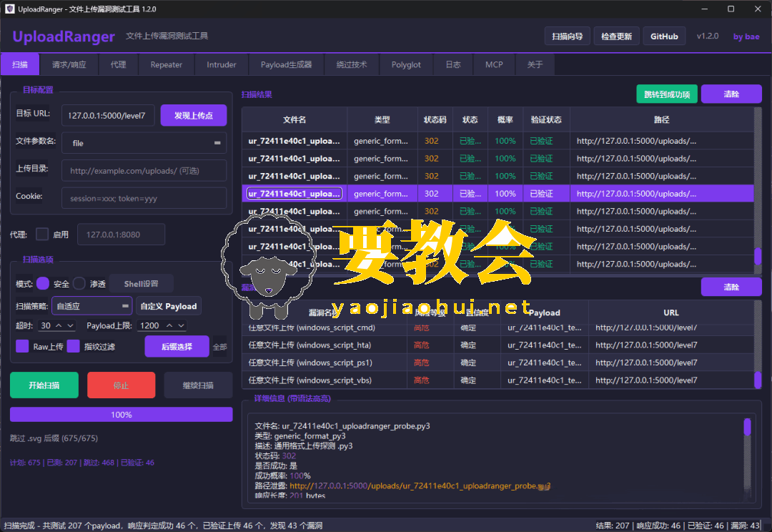Decrease Payload上限 with the down arrow

pyautogui.click(x=181, y=325)
